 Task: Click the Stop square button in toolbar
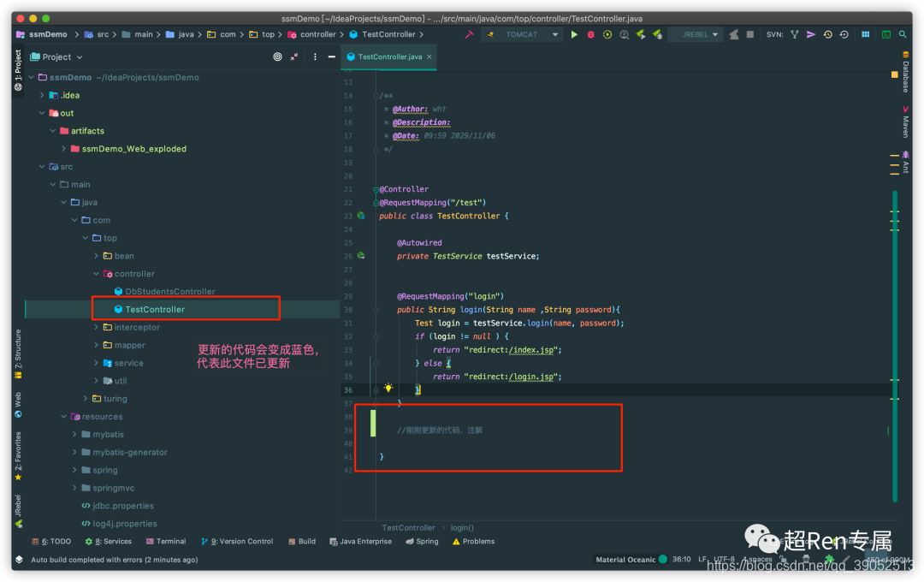point(750,35)
